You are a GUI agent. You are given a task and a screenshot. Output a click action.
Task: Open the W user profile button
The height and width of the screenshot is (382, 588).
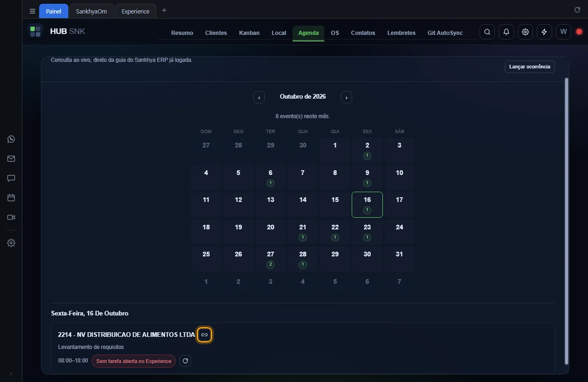point(563,32)
